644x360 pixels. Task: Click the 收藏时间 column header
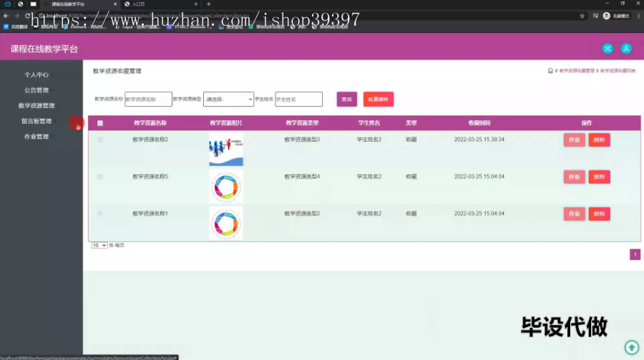coord(479,123)
